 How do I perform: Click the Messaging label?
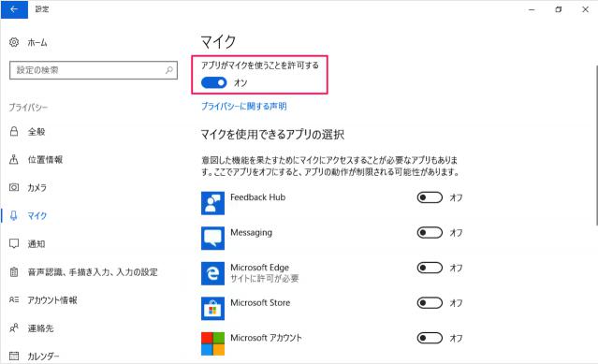click(x=252, y=232)
